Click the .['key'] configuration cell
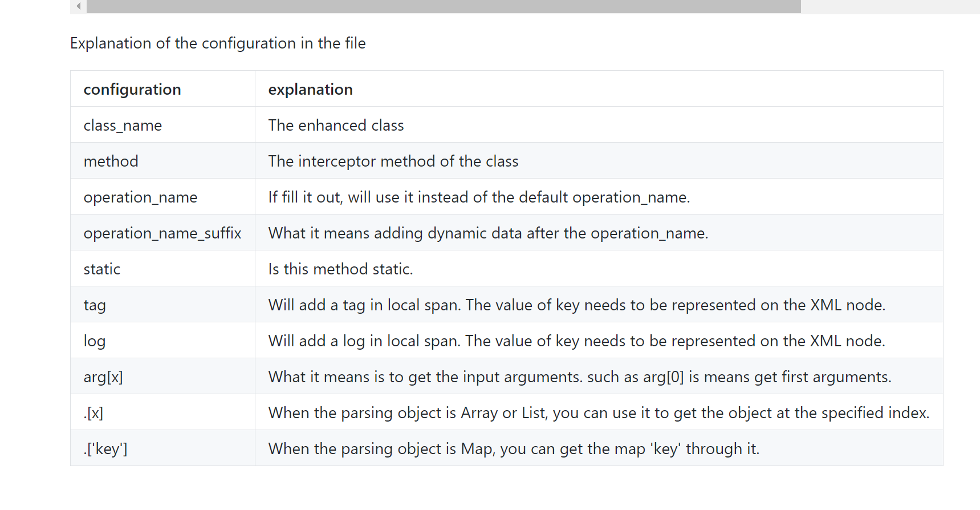This screenshot has height=510, width=980. click(x=162, y=448)
